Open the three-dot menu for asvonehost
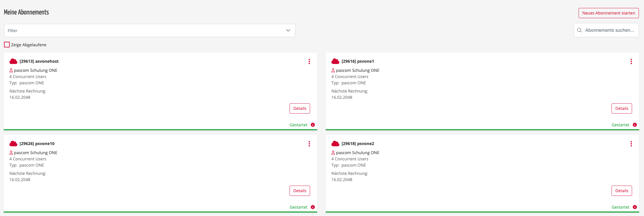 click(x=309, y=62)
